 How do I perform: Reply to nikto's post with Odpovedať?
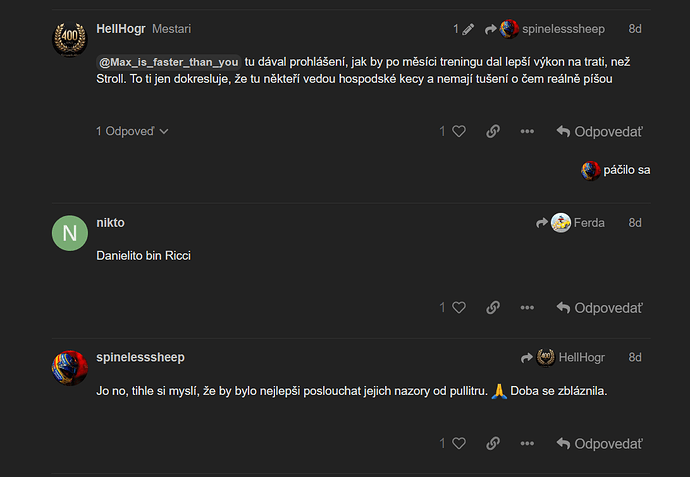[600, 307]
